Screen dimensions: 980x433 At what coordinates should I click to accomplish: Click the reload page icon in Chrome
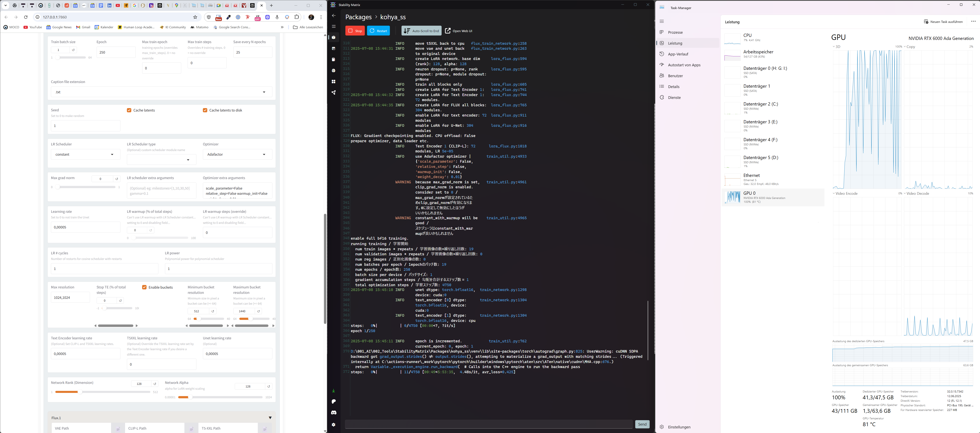(x=26, y=17)
